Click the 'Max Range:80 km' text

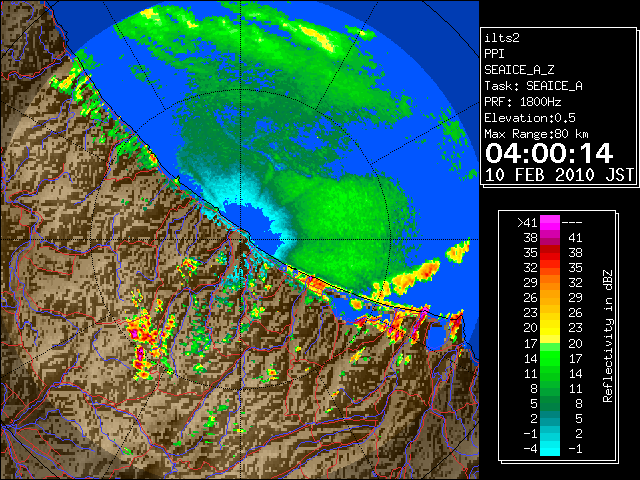tap(536, 134)
